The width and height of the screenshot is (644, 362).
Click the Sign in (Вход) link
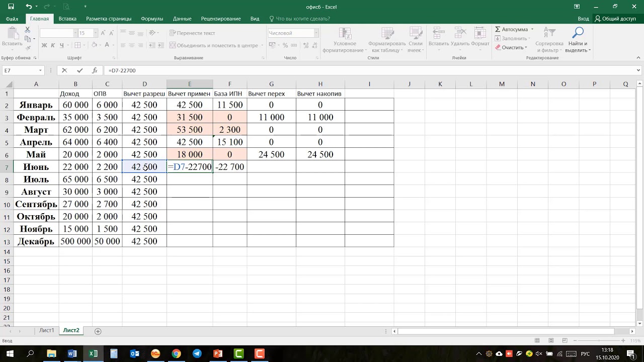click(583, 19)
